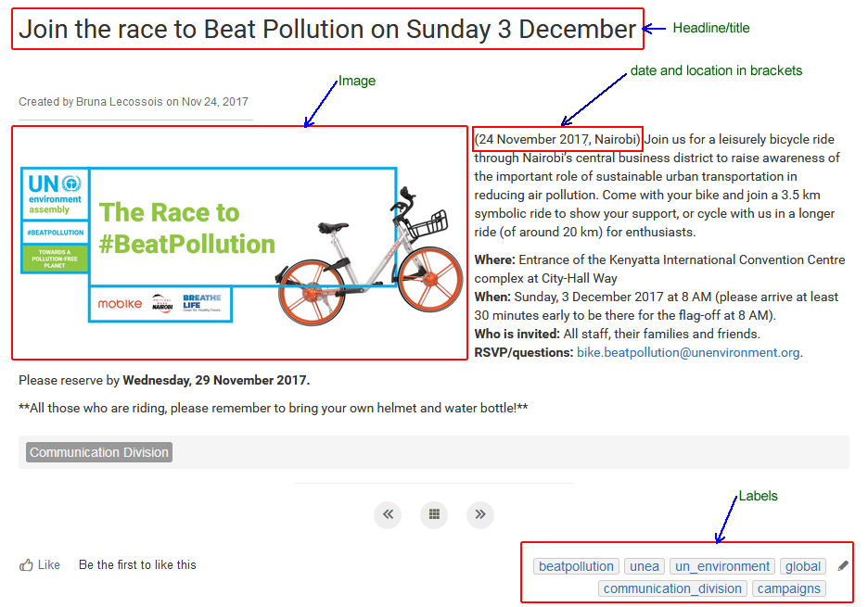Open the grid view of all articles

point(434,514)
